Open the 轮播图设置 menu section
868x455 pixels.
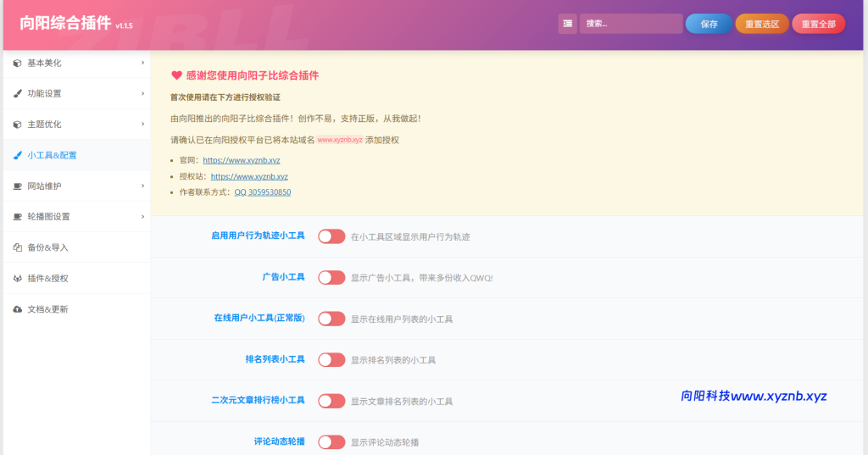pos(77,217)
